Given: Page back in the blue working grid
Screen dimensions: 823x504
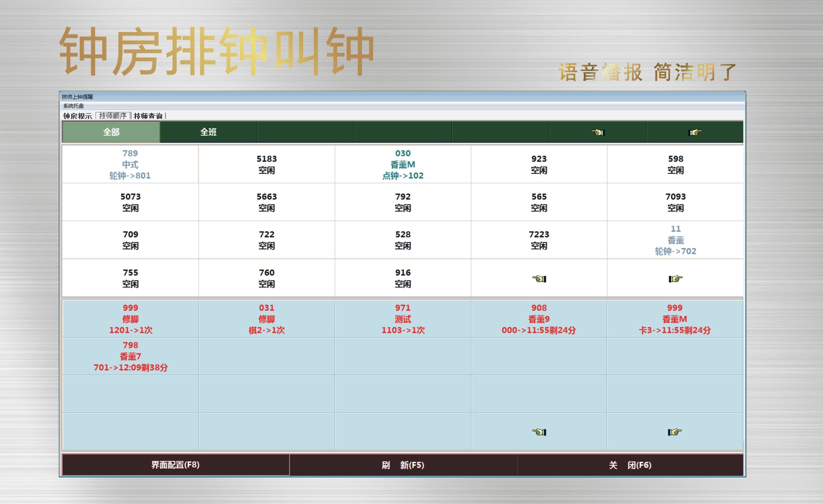Looking at the screenshot, I should 539,432.
